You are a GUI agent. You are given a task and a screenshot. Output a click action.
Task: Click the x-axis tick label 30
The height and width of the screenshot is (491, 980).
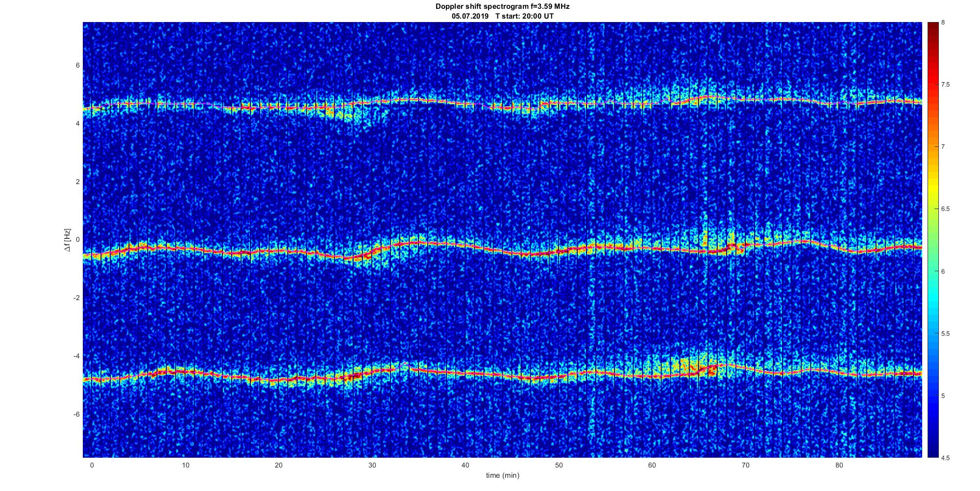(x=372, y=465)
